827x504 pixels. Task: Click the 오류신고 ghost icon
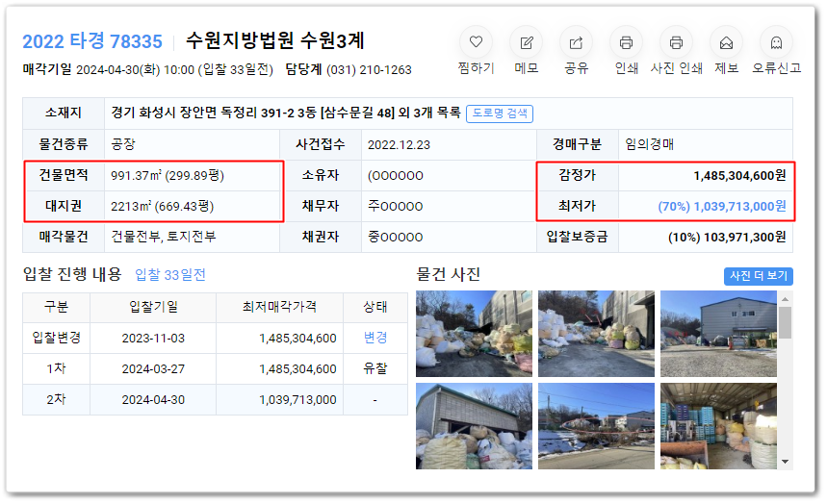pos(776,42)
